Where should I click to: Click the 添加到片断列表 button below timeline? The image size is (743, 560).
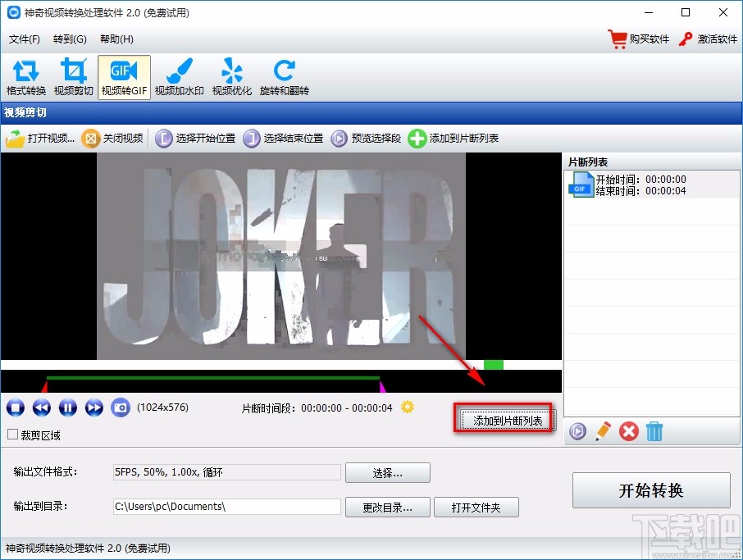pyautogui.click(x=508, y=421)
